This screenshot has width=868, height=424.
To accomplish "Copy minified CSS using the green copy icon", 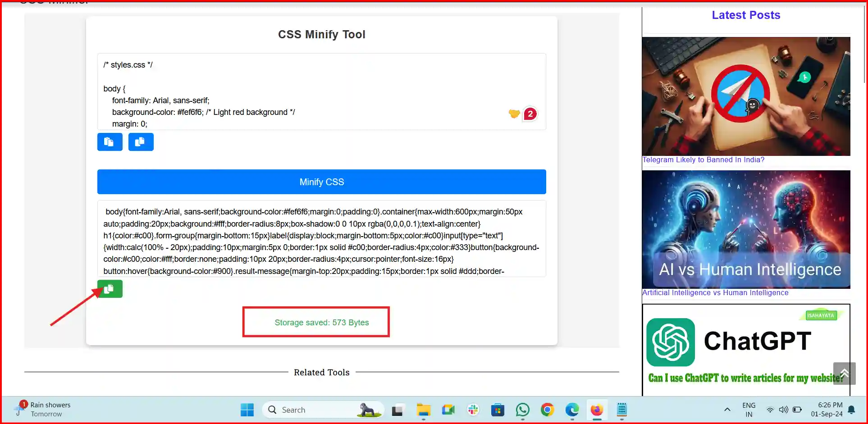I will coord(110,289).
